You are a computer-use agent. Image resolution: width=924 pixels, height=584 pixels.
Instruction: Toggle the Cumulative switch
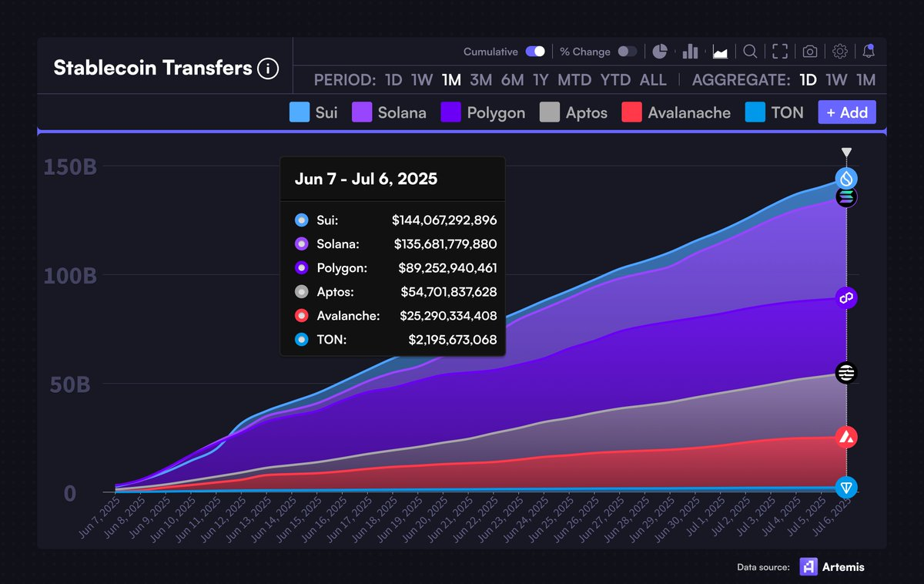535,52
